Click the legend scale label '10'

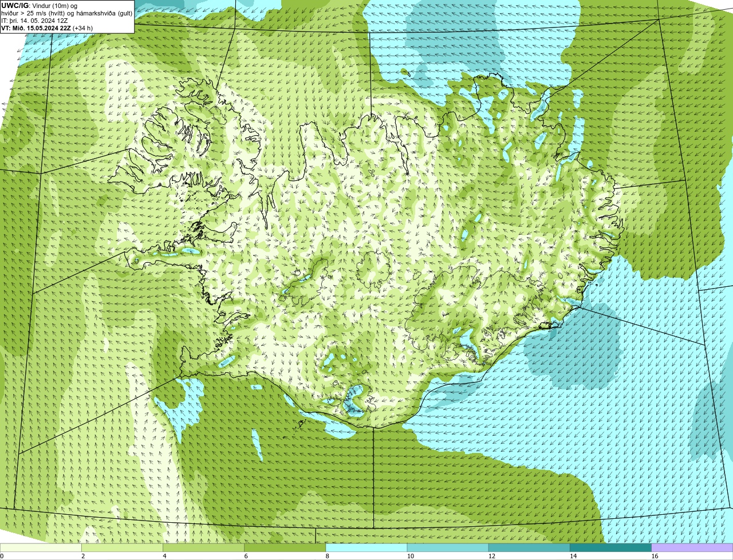(411, 556)
